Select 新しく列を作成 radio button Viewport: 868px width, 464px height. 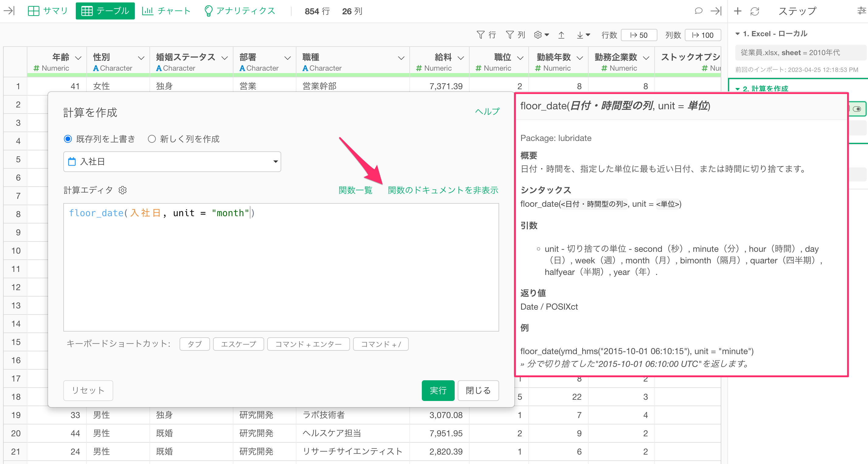(152, 139)
